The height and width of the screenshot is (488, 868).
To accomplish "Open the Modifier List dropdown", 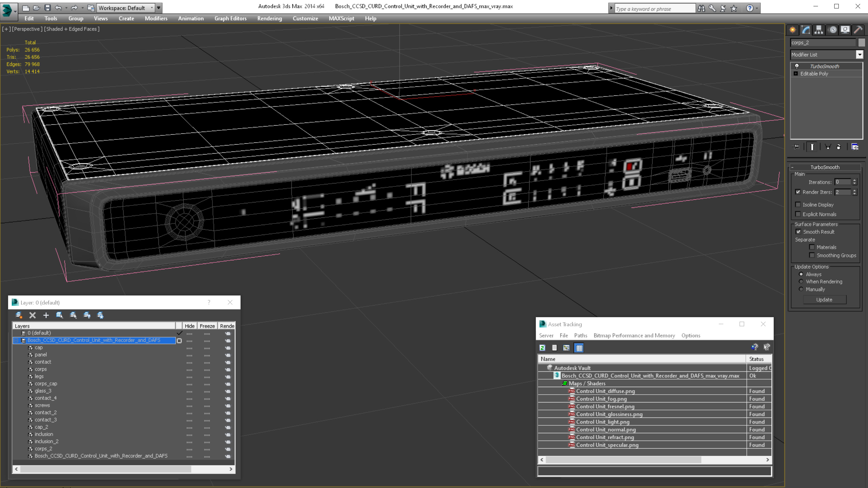I will (860, 55).
